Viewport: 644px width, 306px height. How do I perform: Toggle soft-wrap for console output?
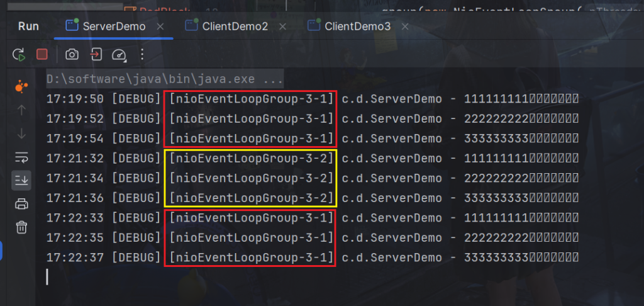[x=21, y=157]
